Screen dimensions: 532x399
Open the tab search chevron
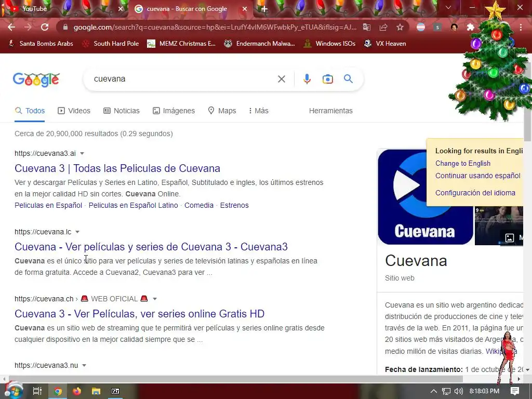pos(448,7)
